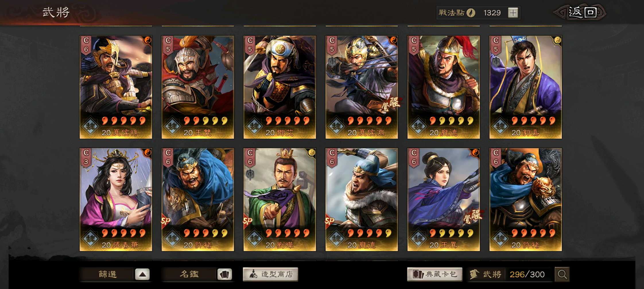Open the 篩選 filter menu
Screen dimensions: 644x289
[108, 274]
